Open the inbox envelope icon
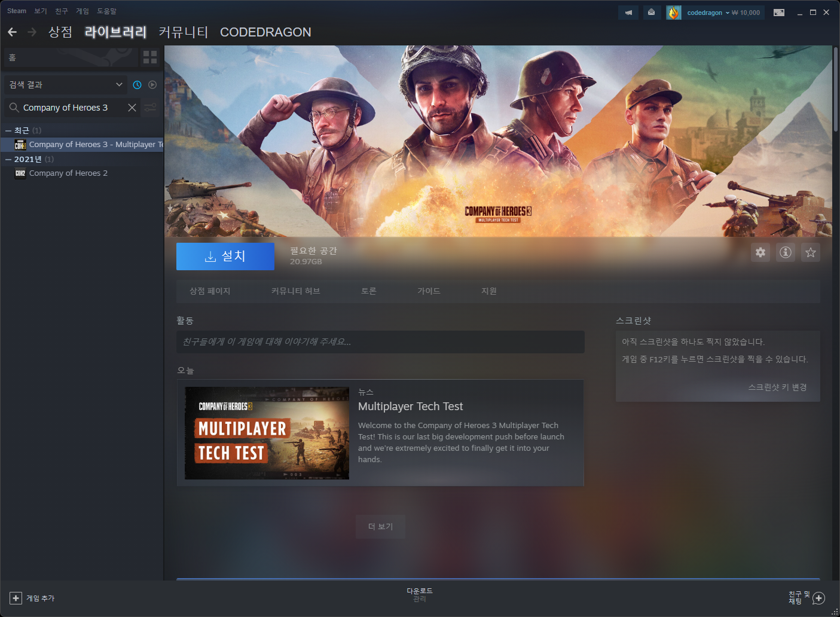Viewport: 840px width, 617px height. click(x=651, y=13)
